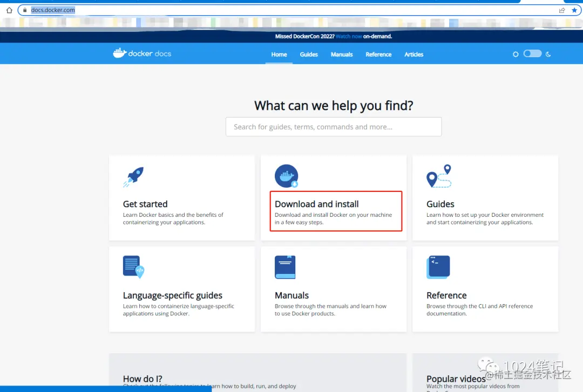
Task: Open the Home nav tab
Action: [x=279, y=54]
